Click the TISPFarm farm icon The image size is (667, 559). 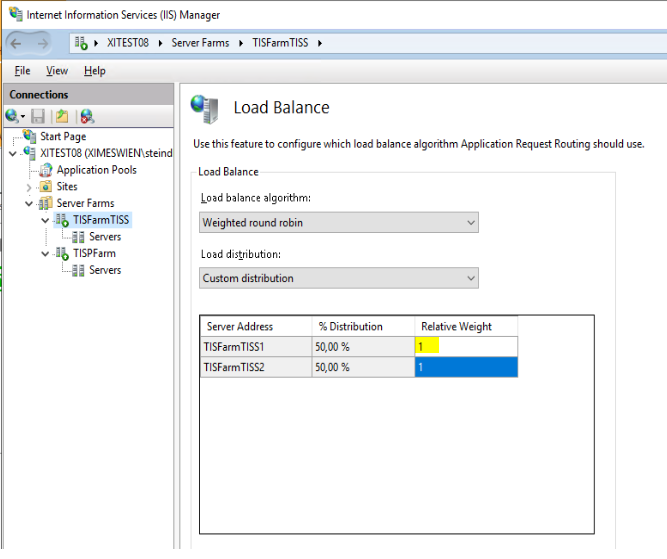click(x=62, y=254)
